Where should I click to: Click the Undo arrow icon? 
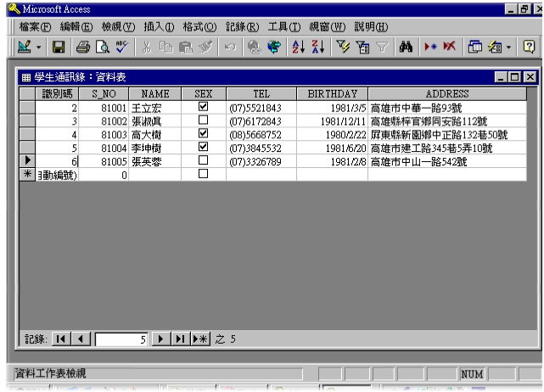[x=230, y=47]
